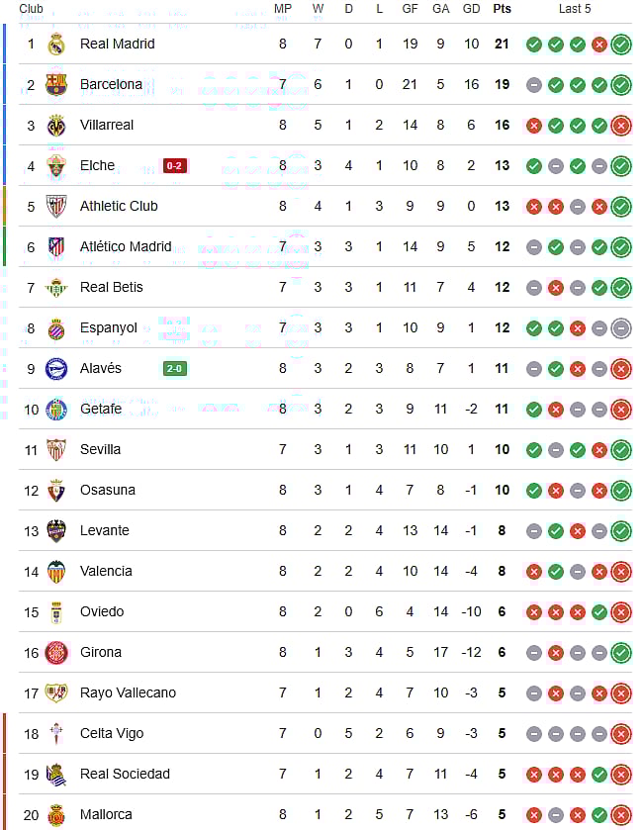Click Real Madrid's latest win result icon
Screen dimensions: 644x830
pos(621,44)
